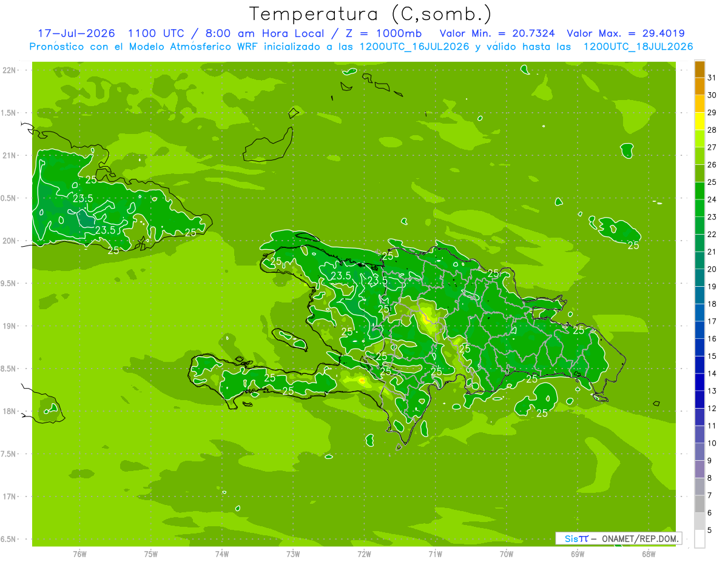
Task: Click the "72W" longitude axis label
Action: 364,554
